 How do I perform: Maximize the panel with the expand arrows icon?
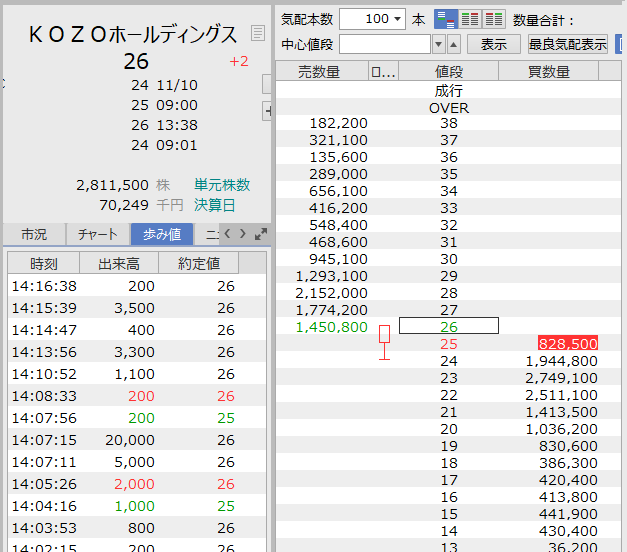coord(261,234)
